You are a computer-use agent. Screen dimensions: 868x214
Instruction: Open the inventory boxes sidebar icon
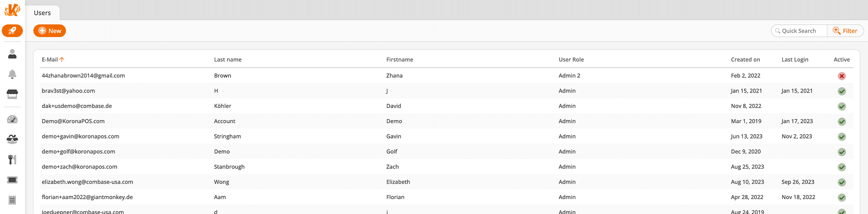tap(12, 139)
